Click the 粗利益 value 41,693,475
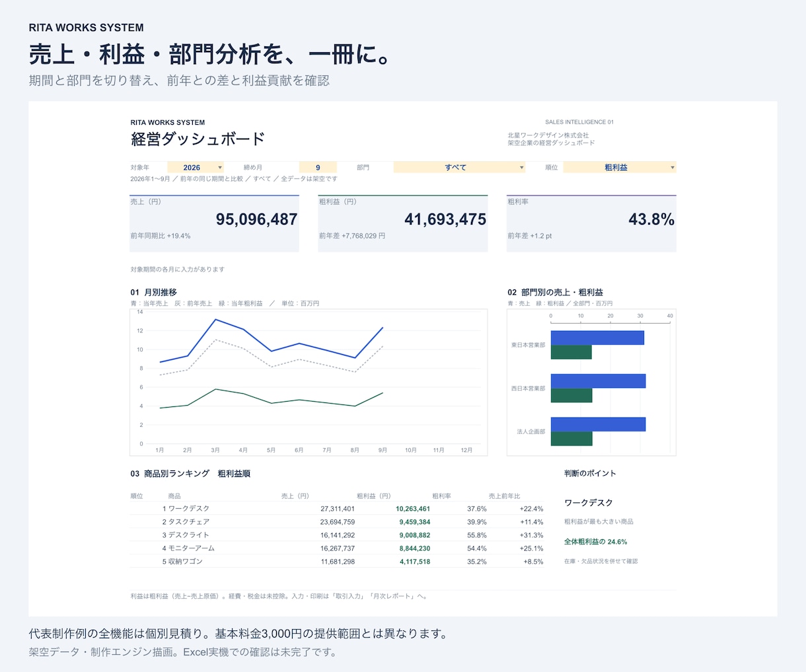Viewport: 806px width, 672px height. tap(445, 219)
